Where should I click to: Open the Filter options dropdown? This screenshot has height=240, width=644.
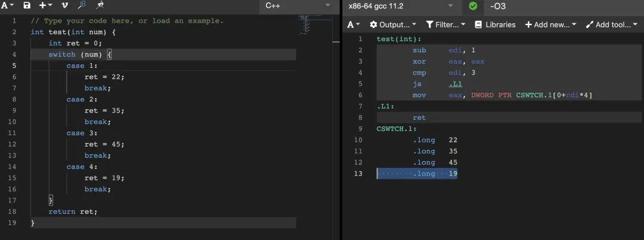coord(446,24)
